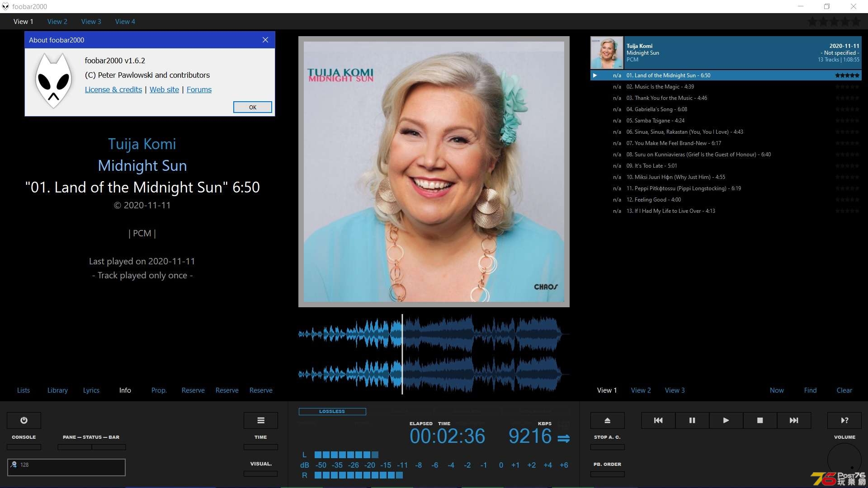The height and width of the screenshot is (488, 868).
Task: Click the Clear link below playlist
Action: coord(844,390)
